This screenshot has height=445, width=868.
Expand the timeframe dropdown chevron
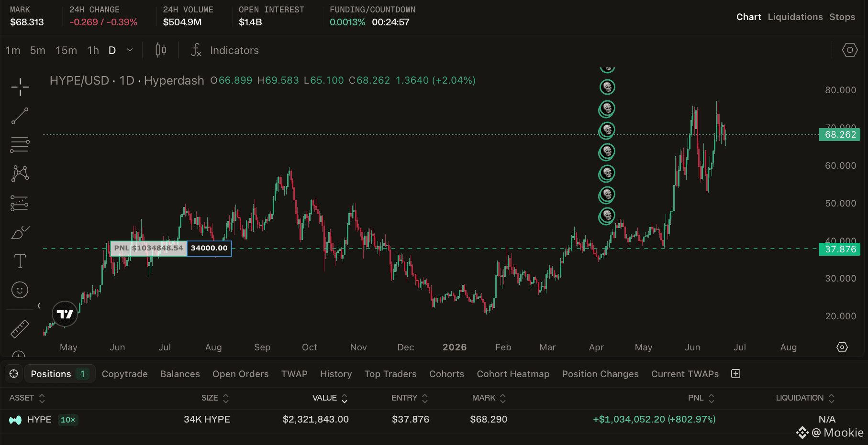130,50
